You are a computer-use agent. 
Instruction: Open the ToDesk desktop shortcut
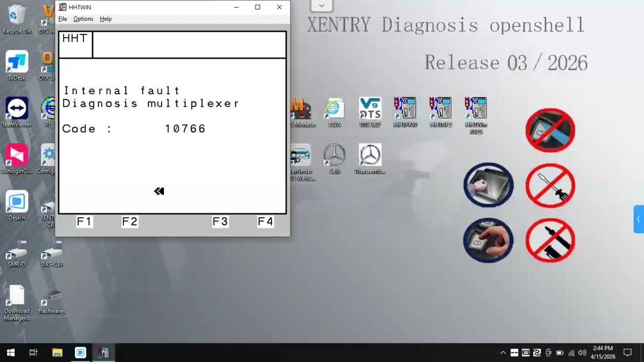tap(17, 66)
